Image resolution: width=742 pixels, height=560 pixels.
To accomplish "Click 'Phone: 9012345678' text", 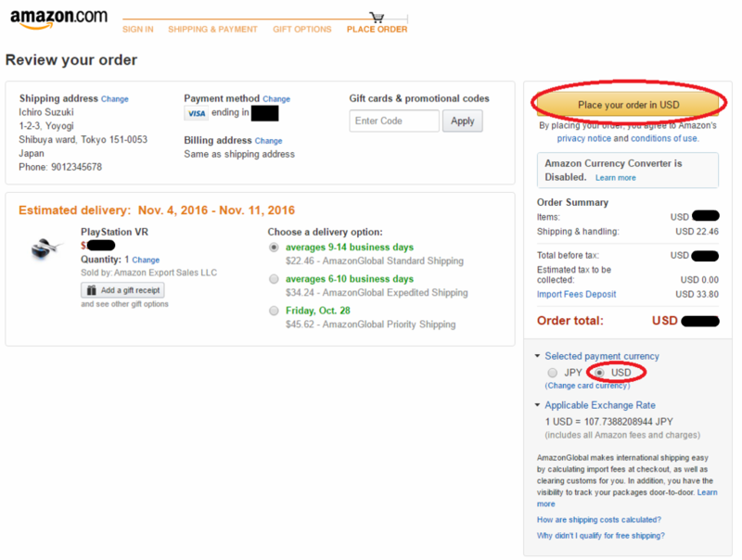I will [x=60, y=168].
